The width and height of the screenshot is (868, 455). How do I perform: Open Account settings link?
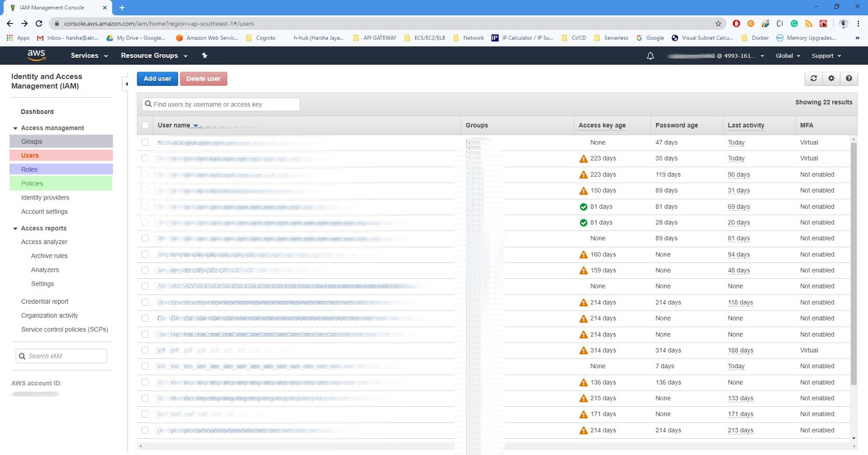(x=44, y=212)
